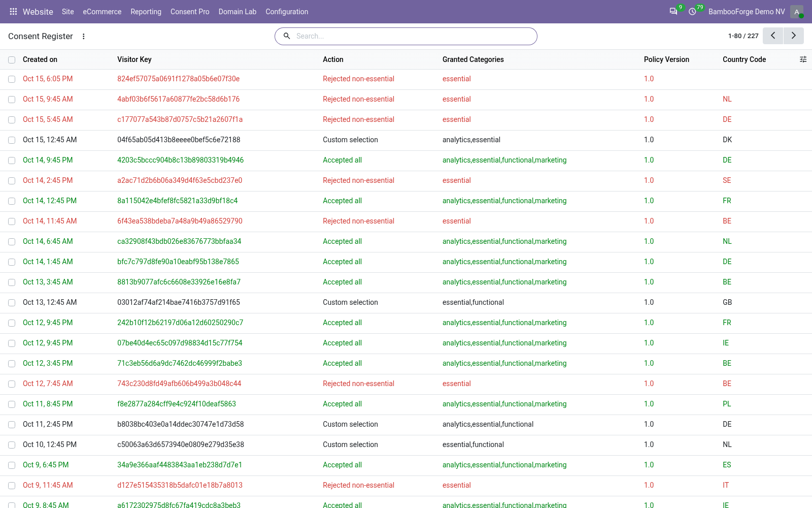Open the Domain Lab menu
Viewport: 812px width, 508px height.
(x=238, y=12)
